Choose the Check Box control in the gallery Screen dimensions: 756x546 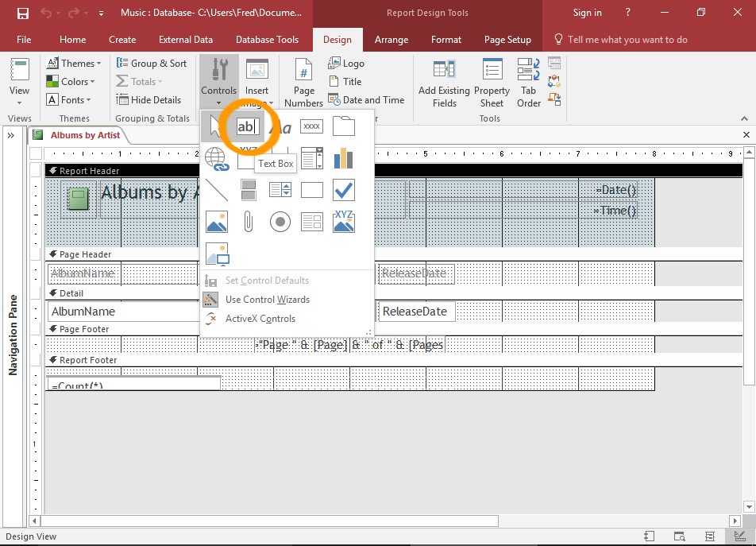pos(344,190)
